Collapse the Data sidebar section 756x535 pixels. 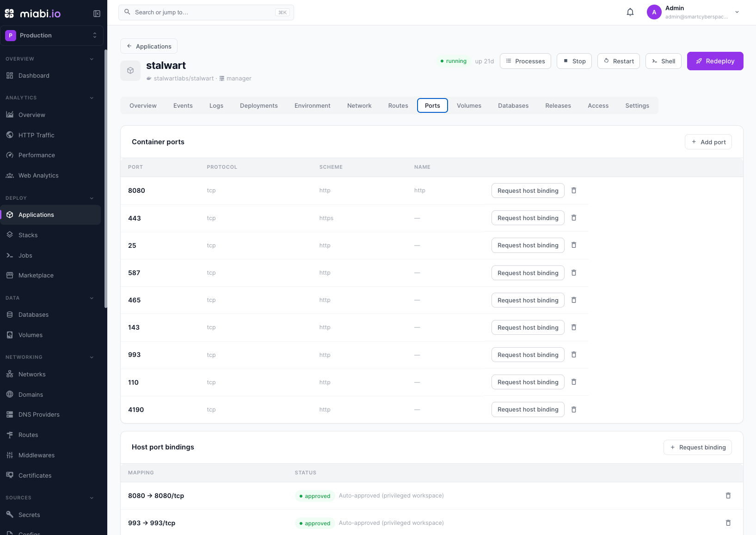click(x=92, y=298)
